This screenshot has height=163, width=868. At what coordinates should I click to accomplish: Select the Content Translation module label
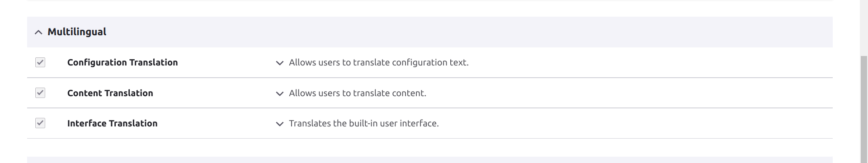click(110, 93)
